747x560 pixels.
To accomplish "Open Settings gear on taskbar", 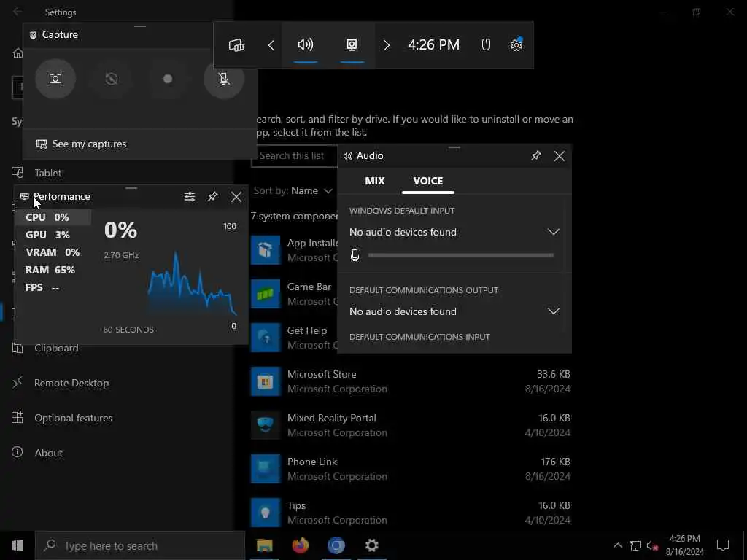I will point(371,545).
